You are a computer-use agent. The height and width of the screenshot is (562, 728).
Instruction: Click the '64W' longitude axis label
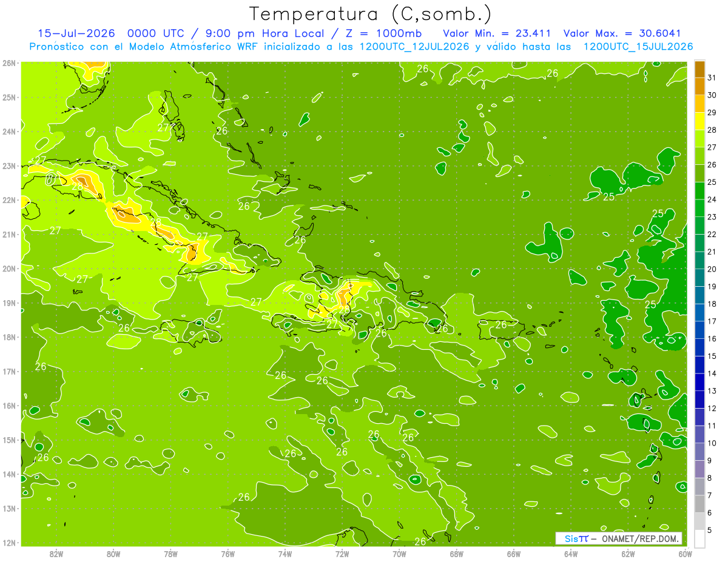[571, 554]
